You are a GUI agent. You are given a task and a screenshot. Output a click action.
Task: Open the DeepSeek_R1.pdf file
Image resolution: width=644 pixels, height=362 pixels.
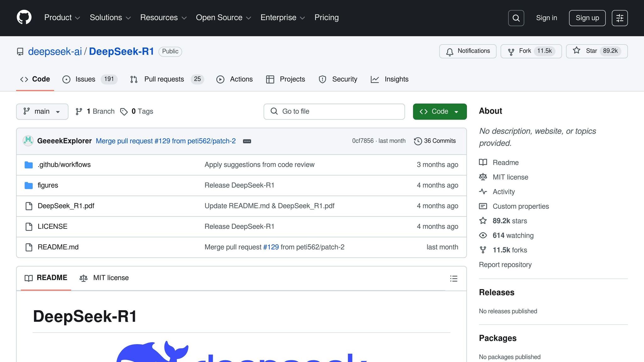[66, 206]
